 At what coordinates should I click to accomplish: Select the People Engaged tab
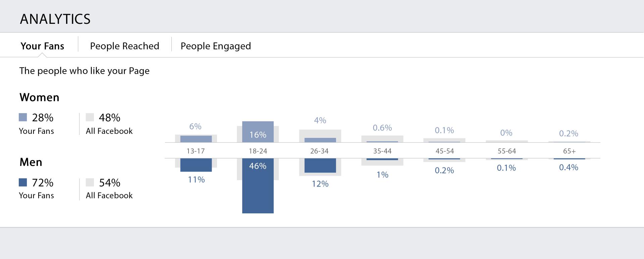(x=216, y=46)
